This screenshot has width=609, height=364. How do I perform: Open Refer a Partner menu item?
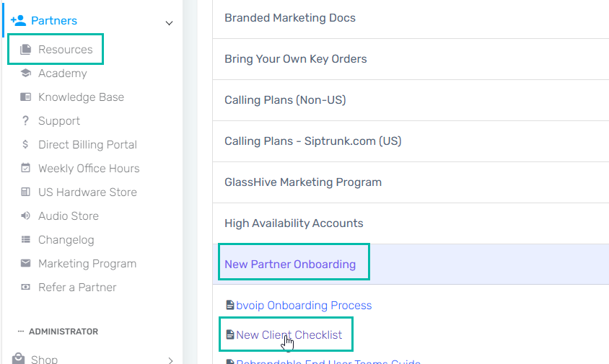click(77, 287)
